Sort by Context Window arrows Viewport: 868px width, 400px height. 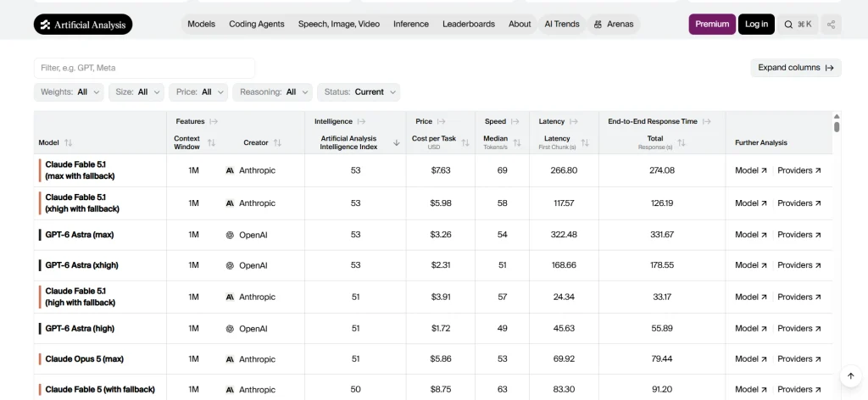[x=211, y=142]
